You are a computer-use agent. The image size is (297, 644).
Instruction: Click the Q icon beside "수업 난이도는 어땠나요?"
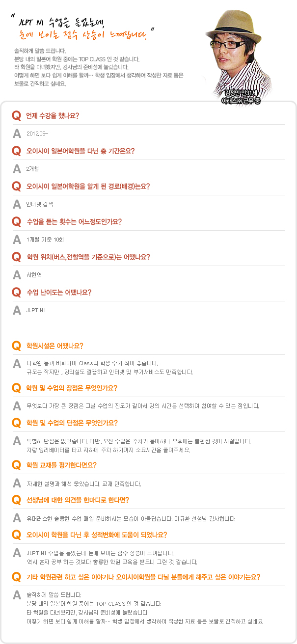[x=17, y=293]
